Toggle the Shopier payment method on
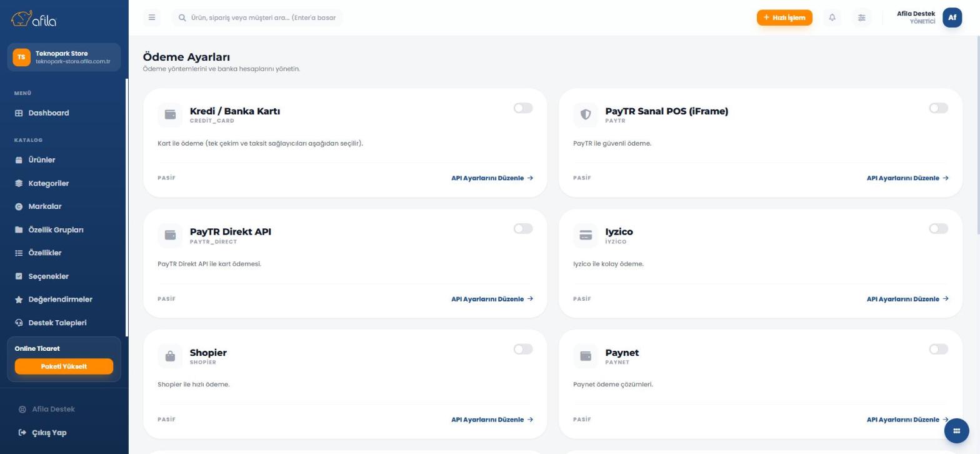Image resolution: width=980 pixels, height=454 pixels. pos(523,350)
